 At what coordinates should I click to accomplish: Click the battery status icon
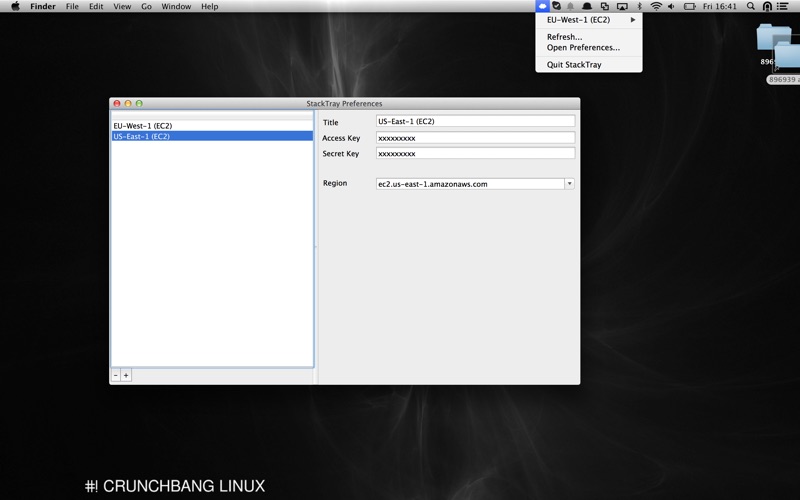[x=690, y=6]
